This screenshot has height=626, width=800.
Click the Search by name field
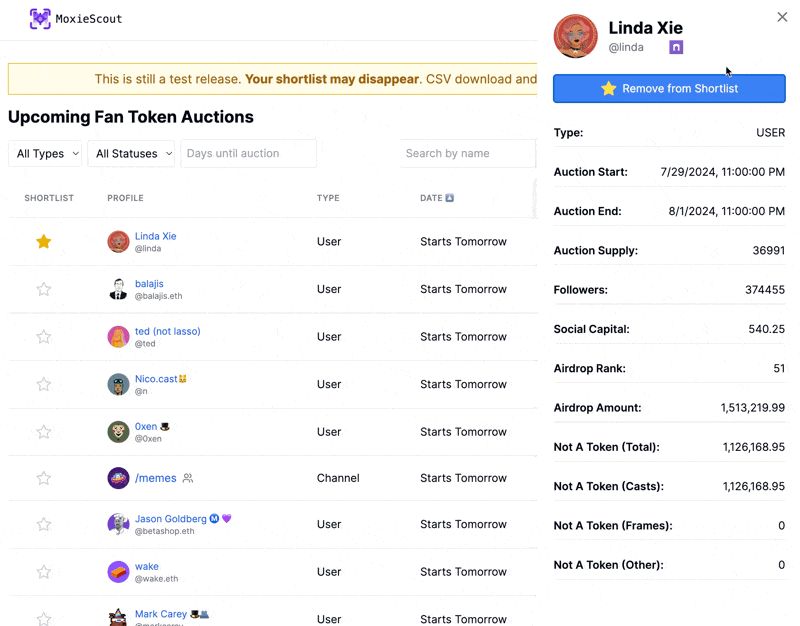tap(467, 154)
